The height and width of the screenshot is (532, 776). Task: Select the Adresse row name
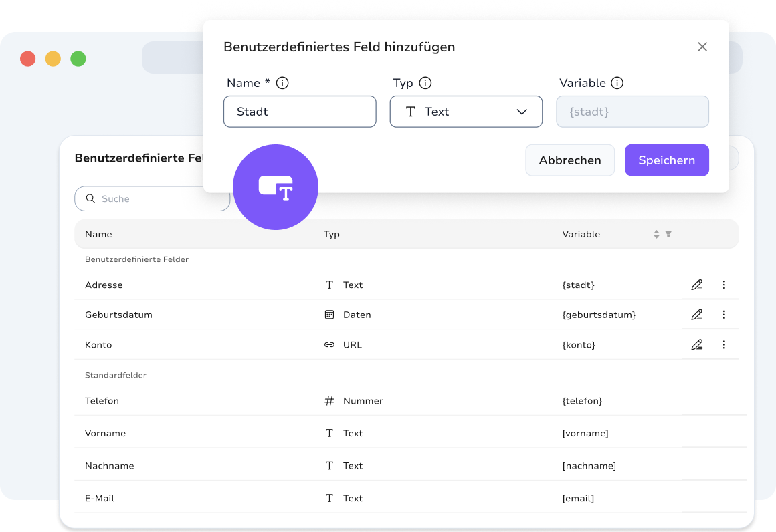(x=104, y=285)
